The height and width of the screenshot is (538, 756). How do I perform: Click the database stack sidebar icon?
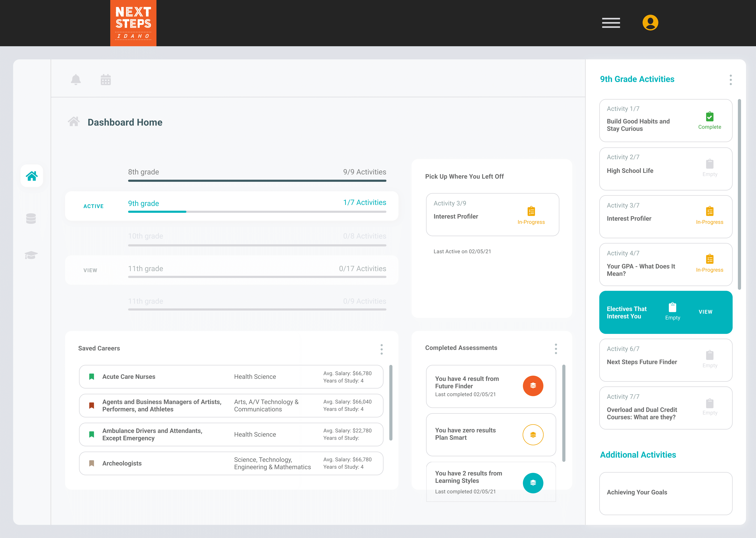pyautogui.click(x=31, y=219)
